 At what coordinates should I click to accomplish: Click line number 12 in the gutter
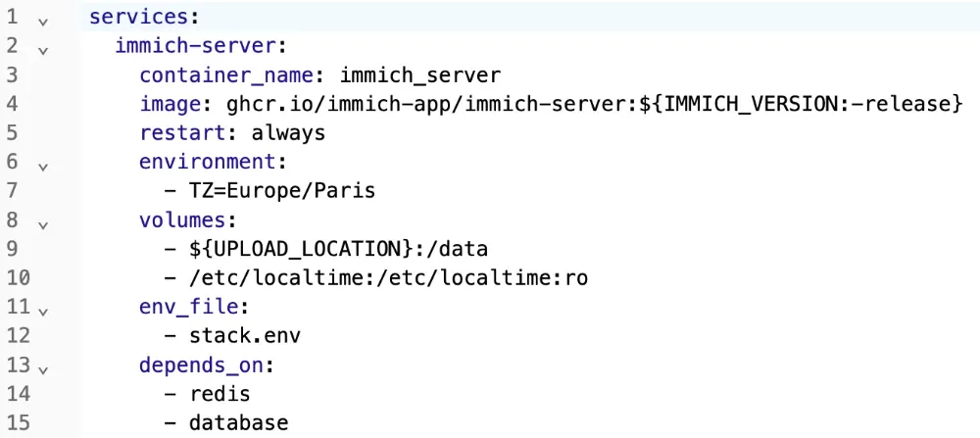click(x=18, y=335)
